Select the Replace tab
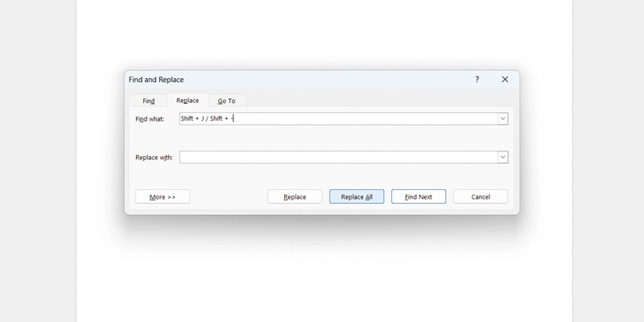Viewport: 644px width, 322px height. click(x=188, y=101)
